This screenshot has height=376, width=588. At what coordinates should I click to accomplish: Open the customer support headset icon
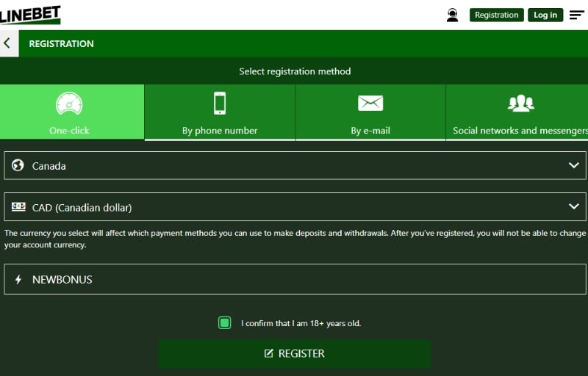coord(452,15)
